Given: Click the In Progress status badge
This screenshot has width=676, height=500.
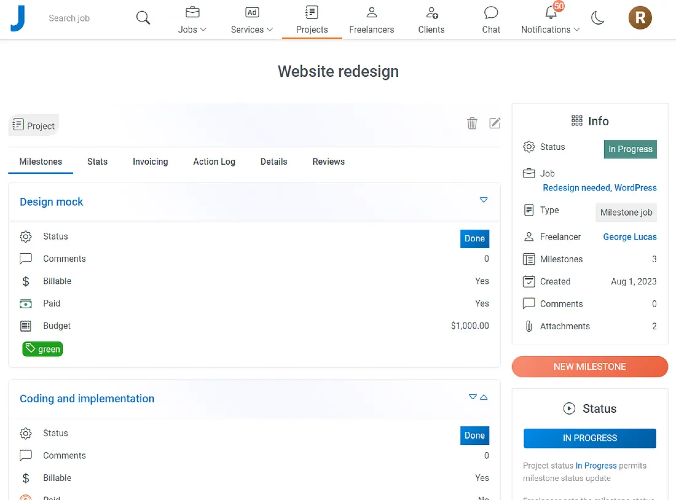Looking at the screenshot, I should point(630,149).
